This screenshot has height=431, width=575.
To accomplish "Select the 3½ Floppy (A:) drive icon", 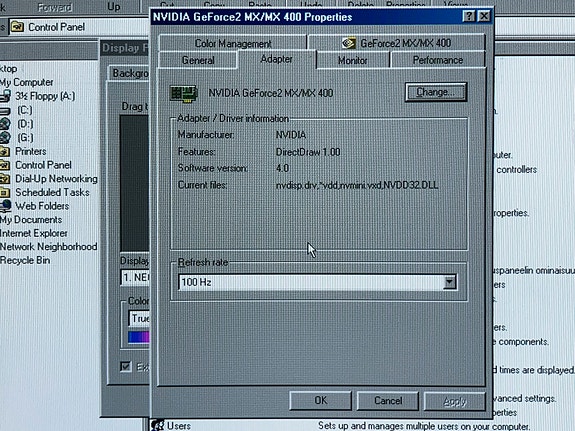I will [x=6, y=96].
